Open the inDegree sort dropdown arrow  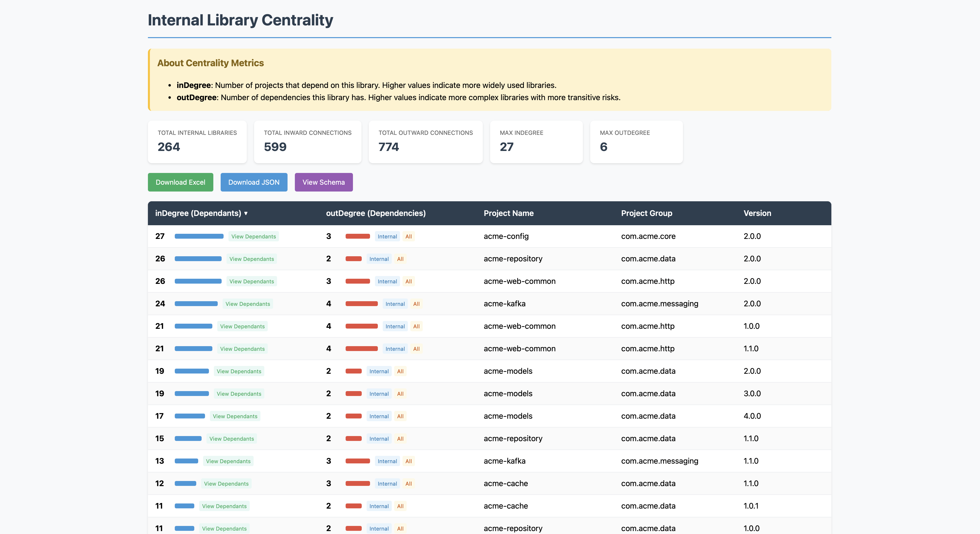coord(246,214)
